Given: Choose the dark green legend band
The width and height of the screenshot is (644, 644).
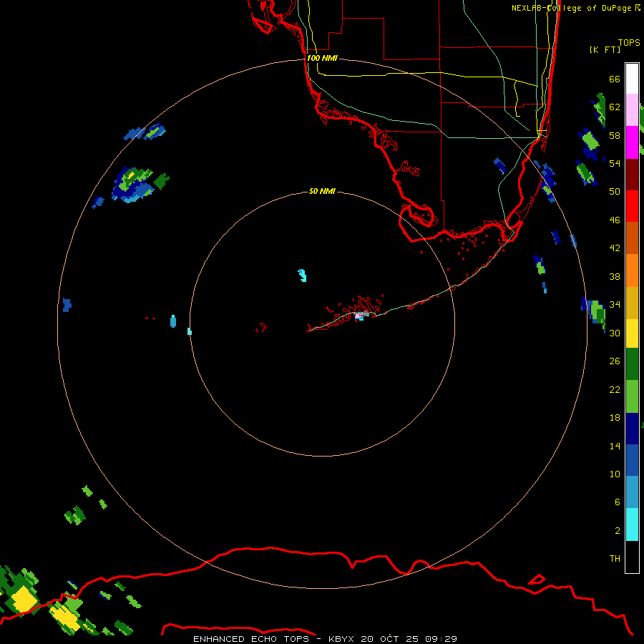Looking at the screenshot, I should (x=632, y=364).
